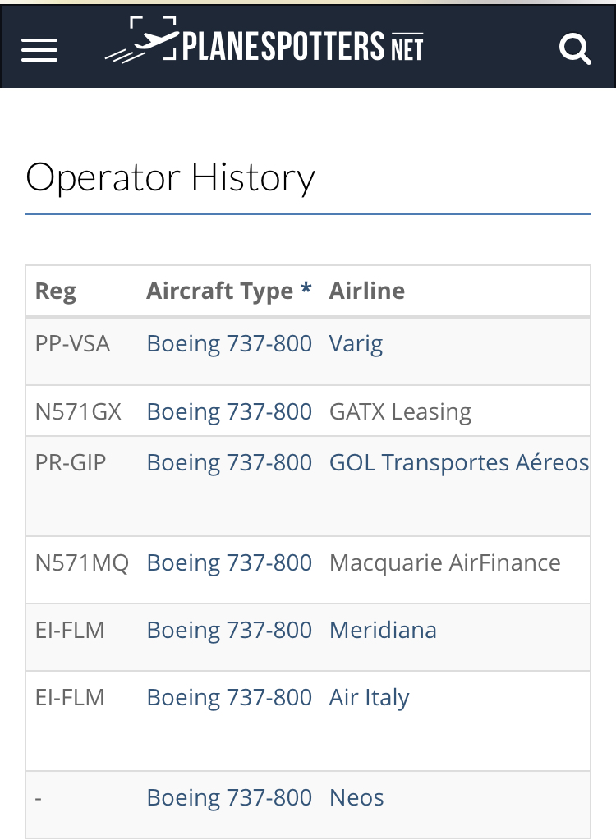Click the Aircraft Type asterisk footnote
Image resolution: width=616 pixels, height=840 pixels.
click(x=306, y=291)
